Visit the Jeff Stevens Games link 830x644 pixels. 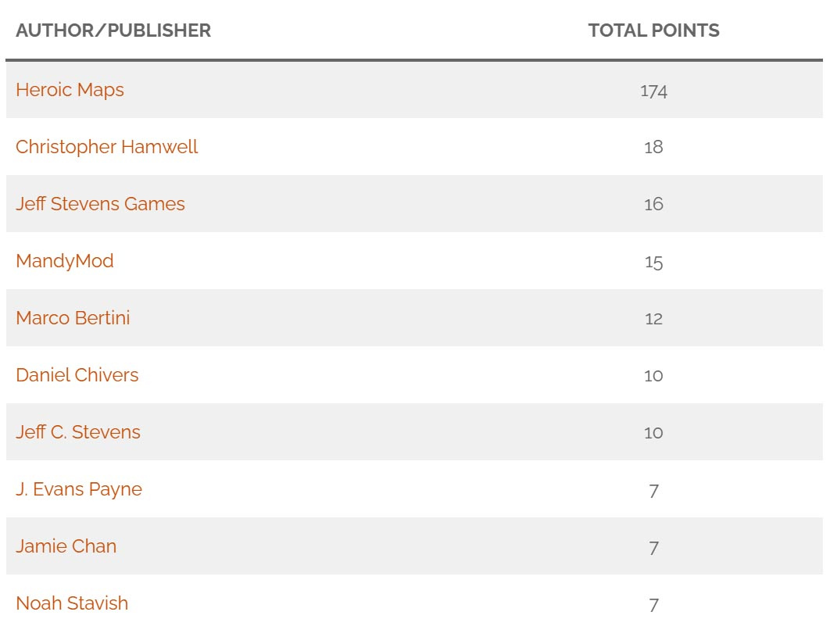pyautogui.click(x=101, y=204)
